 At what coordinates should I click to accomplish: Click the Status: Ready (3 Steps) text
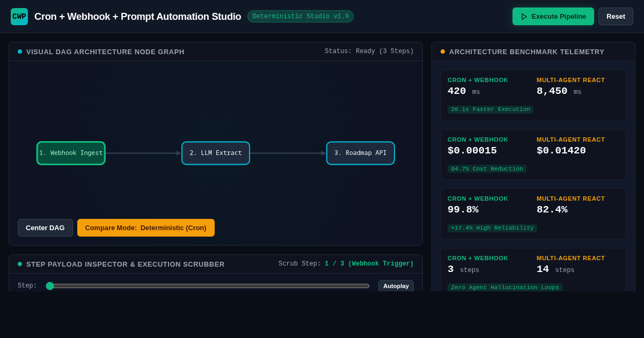pyautogui.click(x=369, y=52)
